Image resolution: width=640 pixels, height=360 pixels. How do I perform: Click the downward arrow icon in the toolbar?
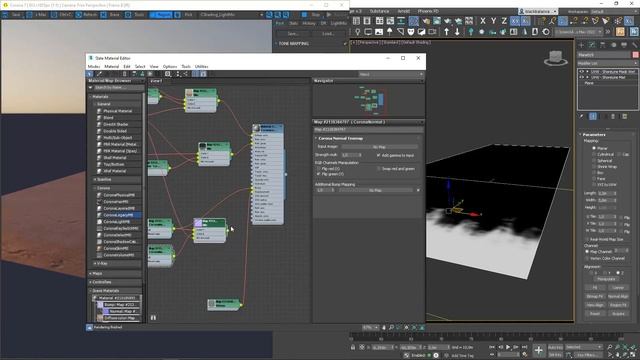(x=457, y=32)
